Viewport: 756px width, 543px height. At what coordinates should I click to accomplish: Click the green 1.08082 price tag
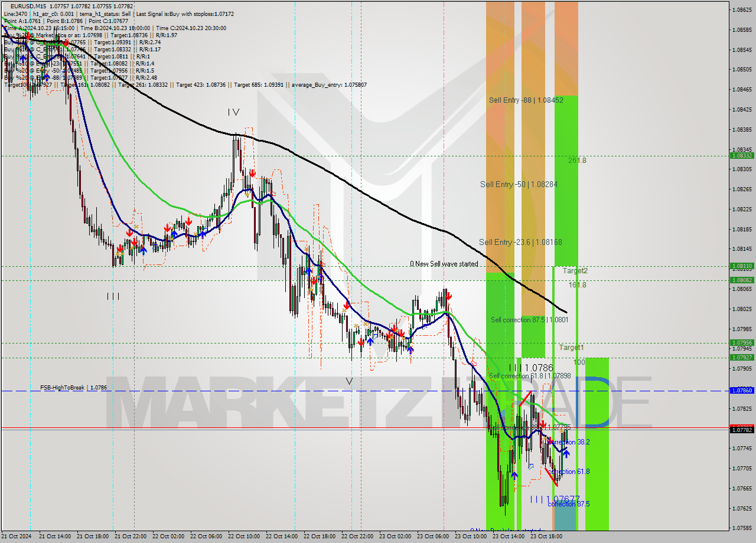coord(742,280)
